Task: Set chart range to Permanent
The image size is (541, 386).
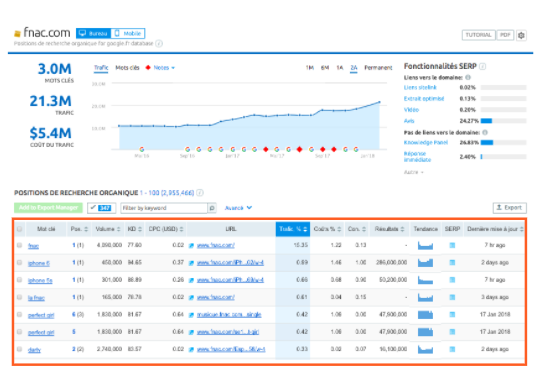Action: tap(378, 68)
